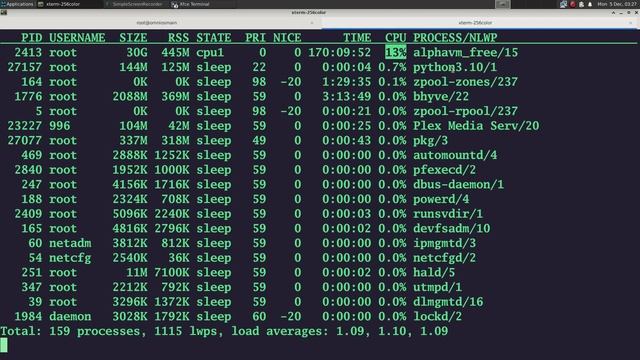Click the terminal cursor block at the prompt
Viewport: 640px width, 360px height.
[4, 345]
